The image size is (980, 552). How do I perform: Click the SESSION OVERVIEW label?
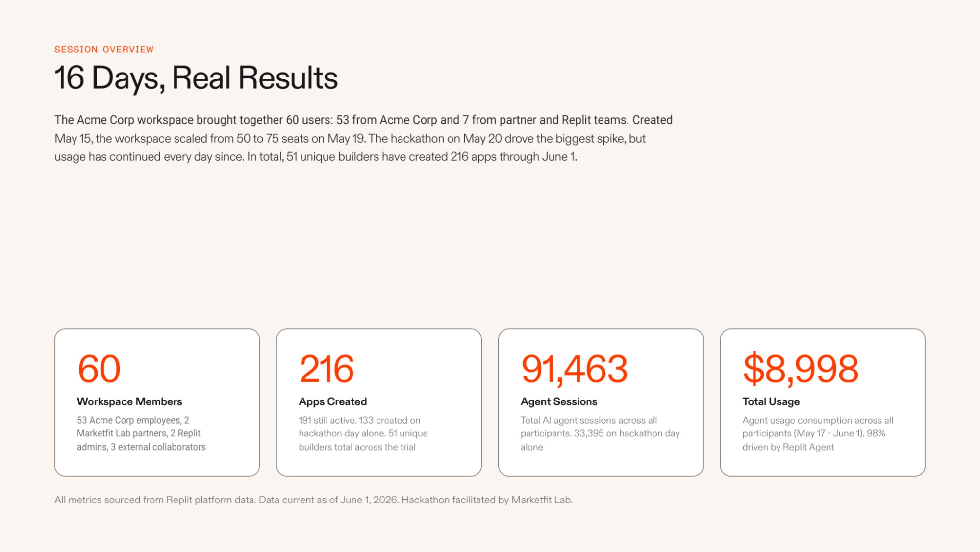104,50
